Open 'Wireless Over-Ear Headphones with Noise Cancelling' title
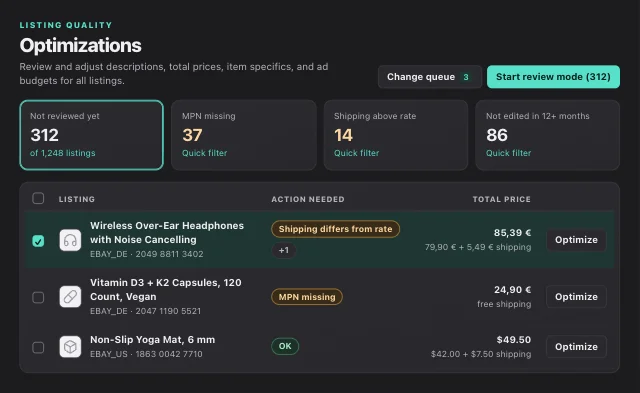The image size is (640, 393). point(167,233)
